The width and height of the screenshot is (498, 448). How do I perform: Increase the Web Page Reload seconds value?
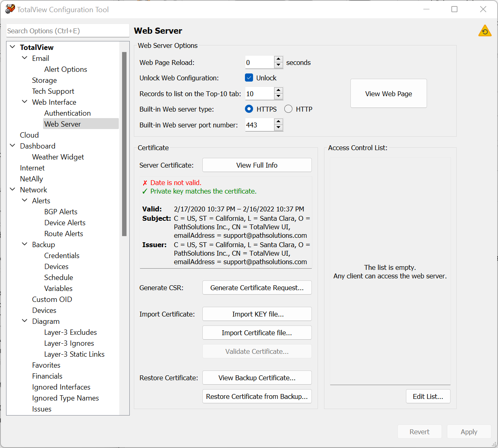(x=278, y=60)
